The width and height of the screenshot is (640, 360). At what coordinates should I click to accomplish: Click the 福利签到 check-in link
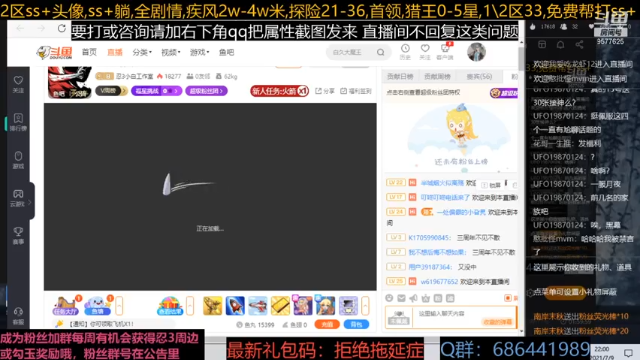tap(356, 91)
